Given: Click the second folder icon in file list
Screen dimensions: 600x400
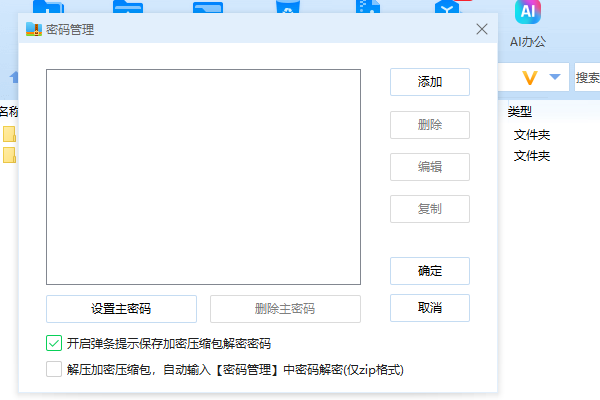Looking at the screenshot, I should coord(9,155).
